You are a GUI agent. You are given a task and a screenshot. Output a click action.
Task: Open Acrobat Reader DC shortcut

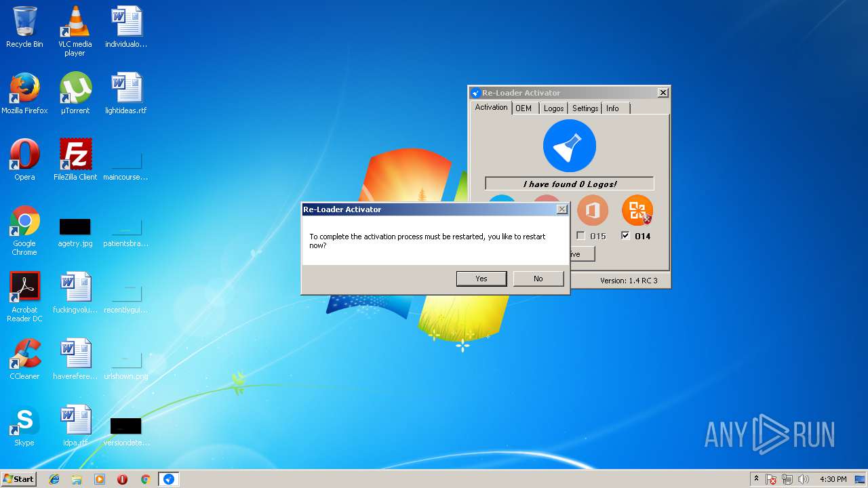click(x=24, y=297)
